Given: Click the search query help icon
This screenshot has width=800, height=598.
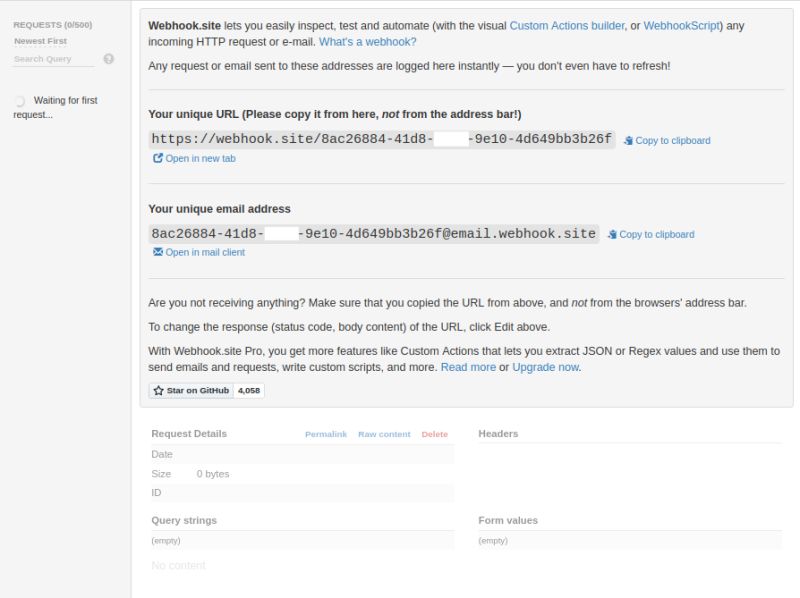Looking at the screenshot, I should click(x=109, y=59).
